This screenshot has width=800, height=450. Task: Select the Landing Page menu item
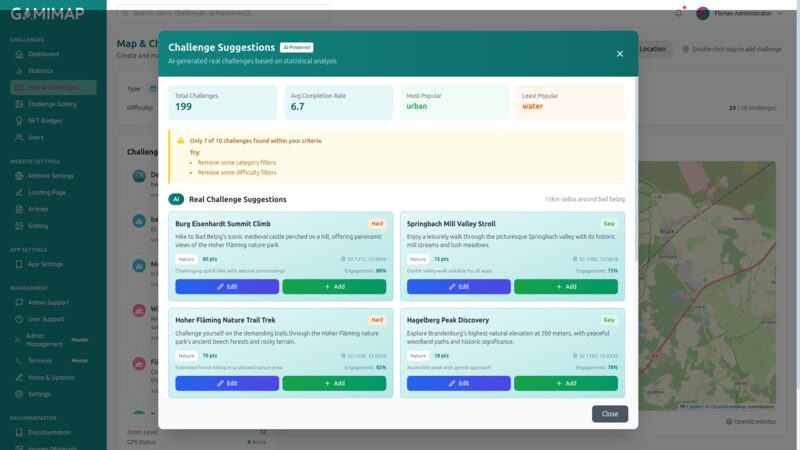47,192
